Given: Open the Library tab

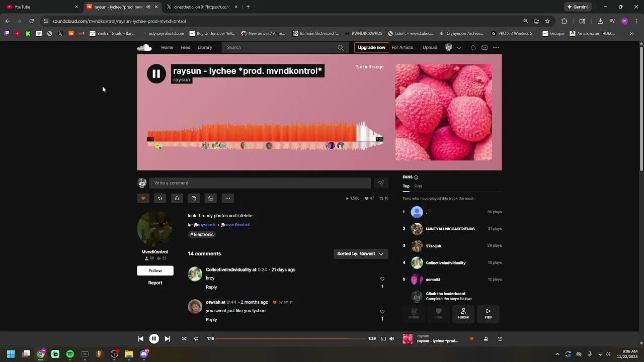Looking at the screenshot, I should (x=205, y=48).
